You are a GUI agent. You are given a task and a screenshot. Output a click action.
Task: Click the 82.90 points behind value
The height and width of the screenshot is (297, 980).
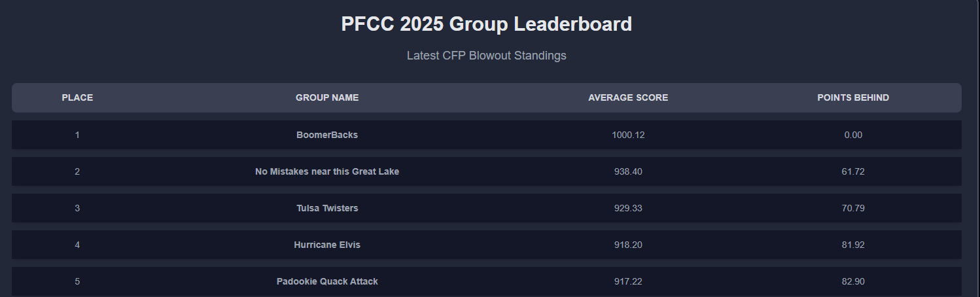pyautogui.click(x=853, y=281)
